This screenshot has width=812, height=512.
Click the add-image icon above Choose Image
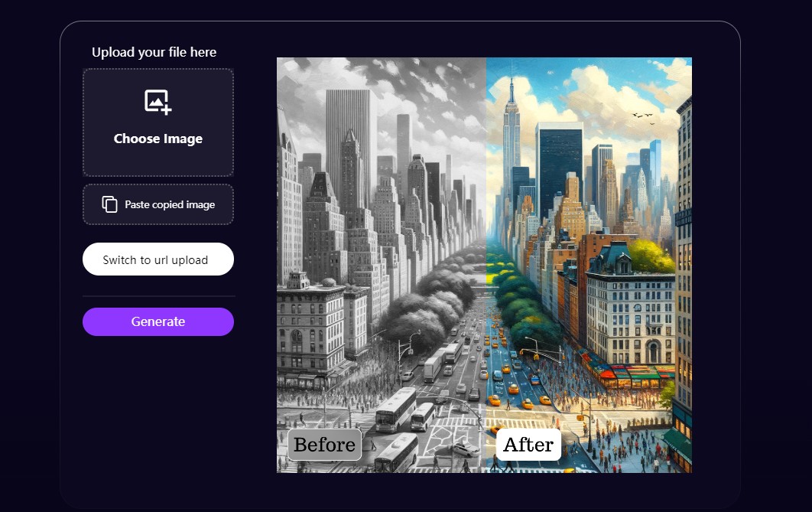point(158,102)
